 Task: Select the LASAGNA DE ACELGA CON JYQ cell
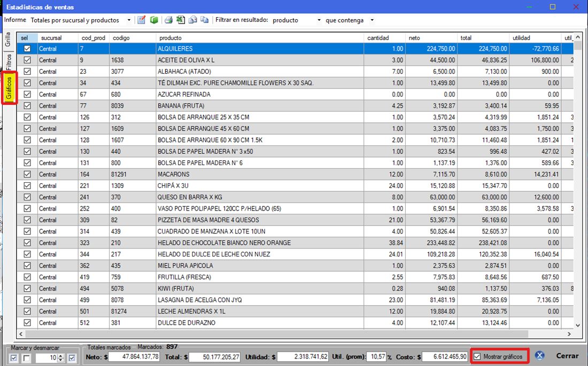pyautogui.click(x=259, y=300)
